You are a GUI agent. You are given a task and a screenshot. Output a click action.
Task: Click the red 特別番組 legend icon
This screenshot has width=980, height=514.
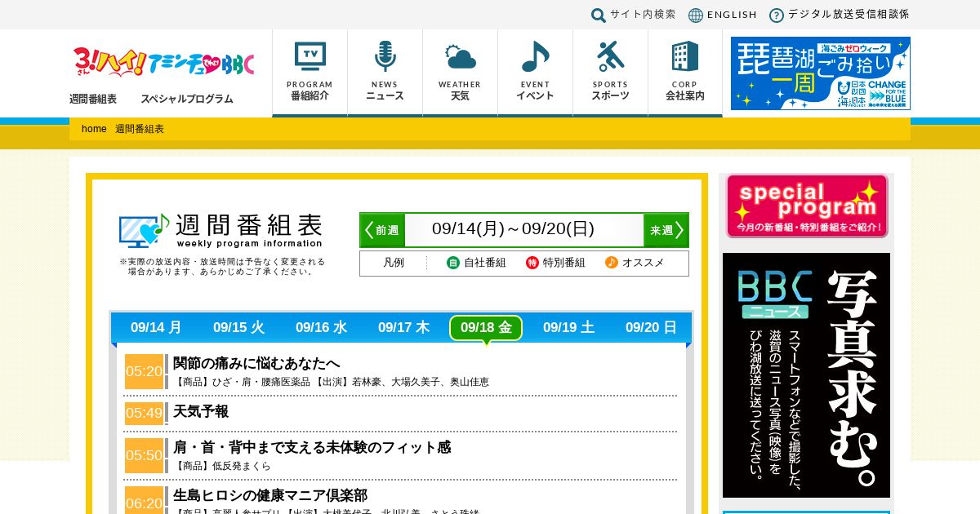click(x=532, y=263)
